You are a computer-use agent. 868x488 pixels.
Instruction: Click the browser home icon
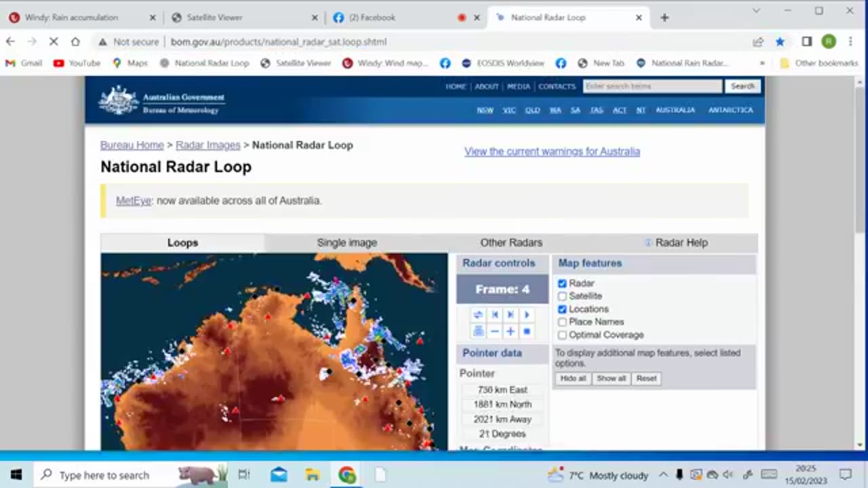pyautogui.click(x=75, y=41)
